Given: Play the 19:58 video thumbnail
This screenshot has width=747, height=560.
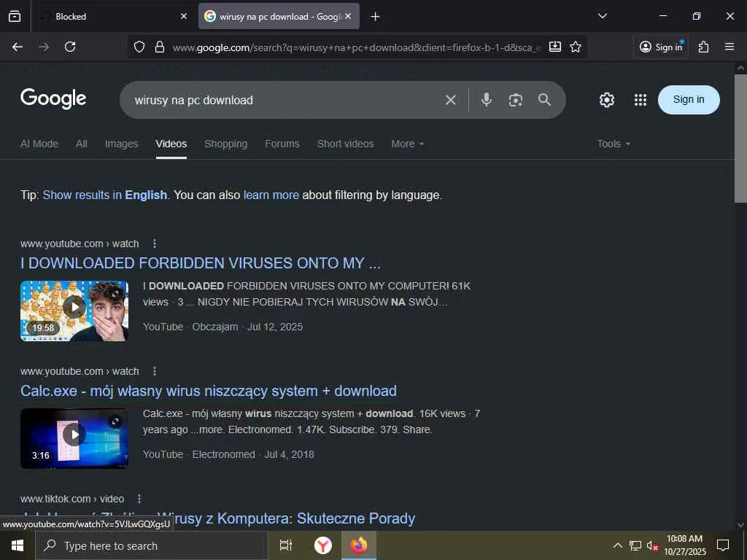Looking at the screenshot, I should tap(74, 311).
